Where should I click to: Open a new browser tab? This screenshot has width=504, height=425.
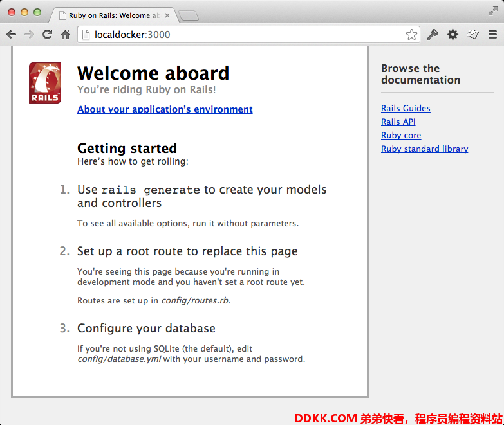[x=189, y=15]
